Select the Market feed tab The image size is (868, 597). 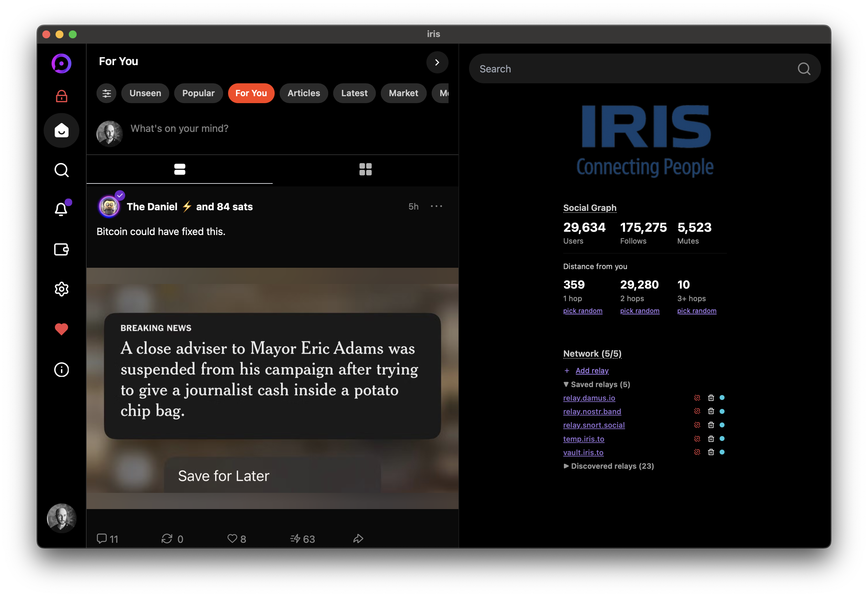[x=403, y=93]
